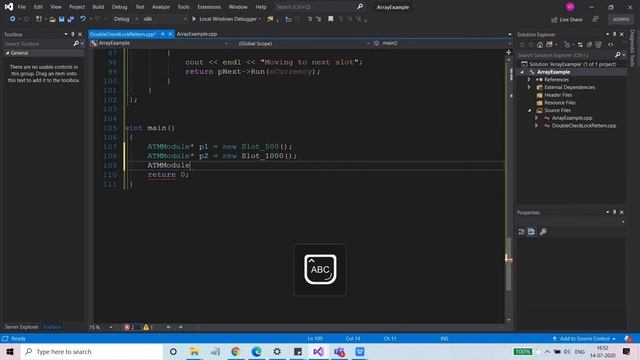This screenshot has height=360, width=640.
Task: Click the error count indicator
Action: [x=130, y=327]
